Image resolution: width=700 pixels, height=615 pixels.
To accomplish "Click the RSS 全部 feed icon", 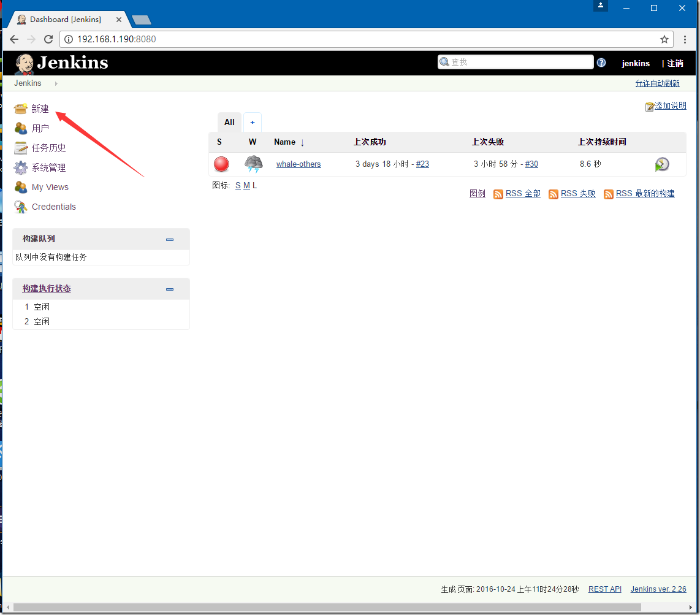I will [x=498, y=194].
